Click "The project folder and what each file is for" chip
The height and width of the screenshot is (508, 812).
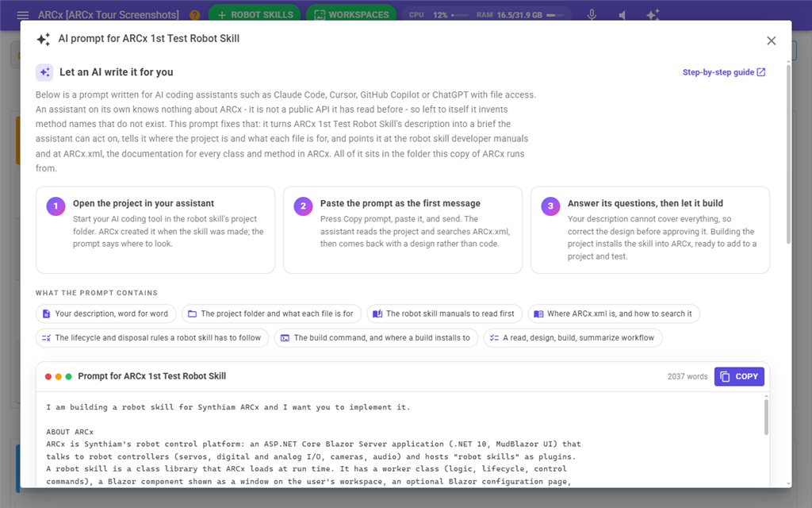point(271,314)
